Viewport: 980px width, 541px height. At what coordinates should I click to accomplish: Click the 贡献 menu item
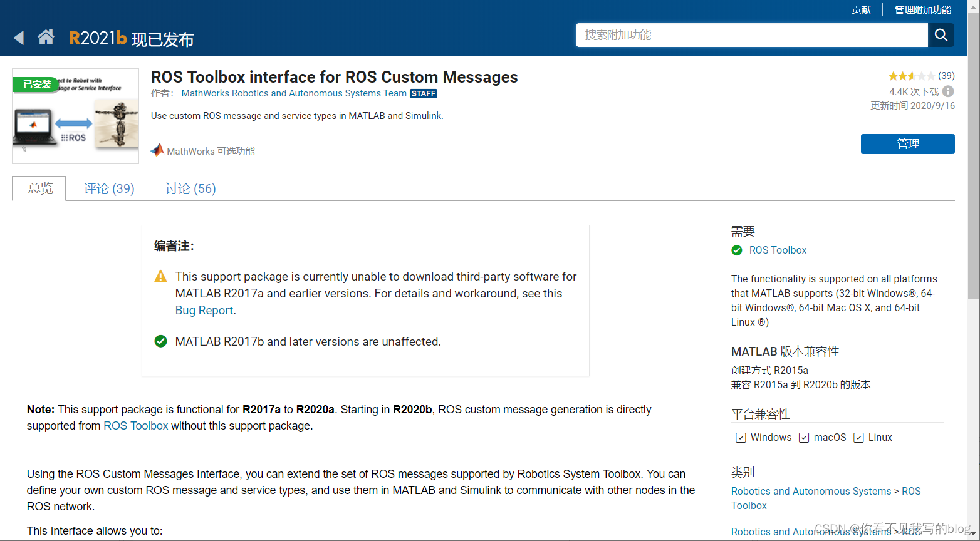(861, 9)
